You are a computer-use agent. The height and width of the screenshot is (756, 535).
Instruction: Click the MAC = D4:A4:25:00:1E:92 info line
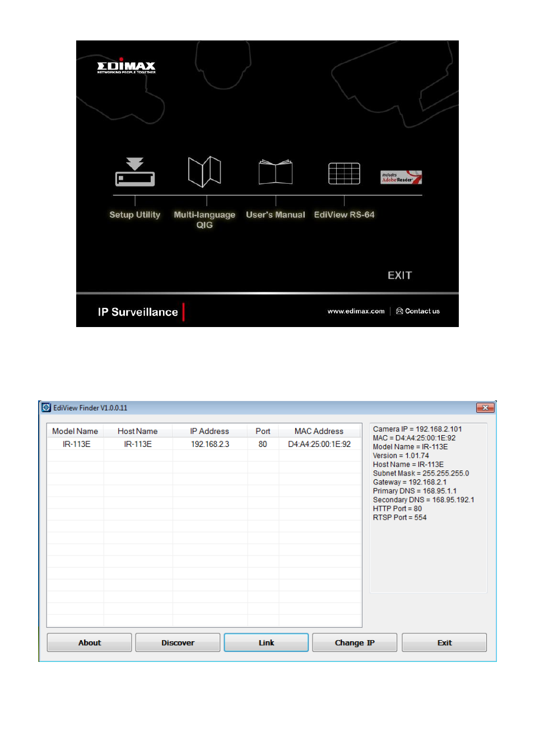click(x=415, y=438)
